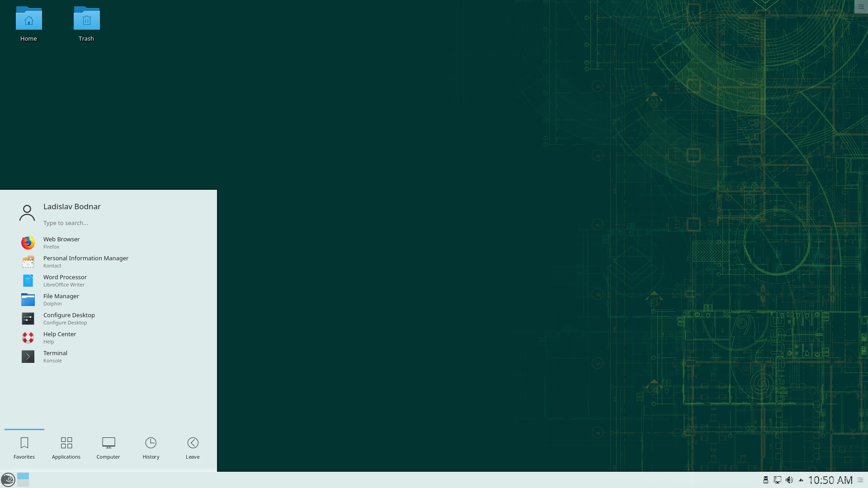Select the Computer category

108,447
